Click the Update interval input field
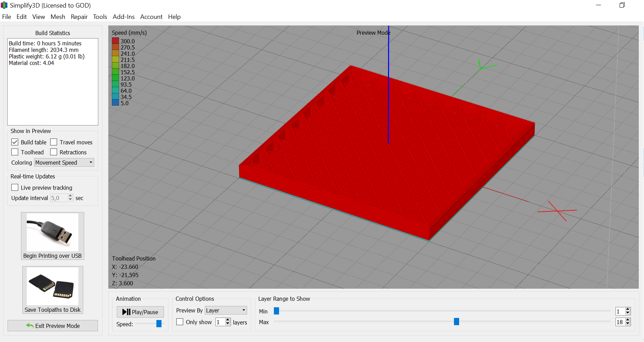Screen dimensions: 644x342 pos(59,198)
